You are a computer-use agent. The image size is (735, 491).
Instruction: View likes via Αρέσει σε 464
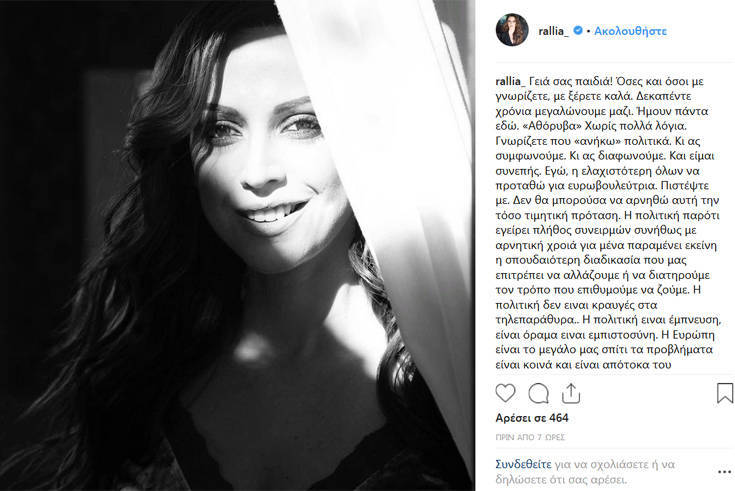coord(532,418)
